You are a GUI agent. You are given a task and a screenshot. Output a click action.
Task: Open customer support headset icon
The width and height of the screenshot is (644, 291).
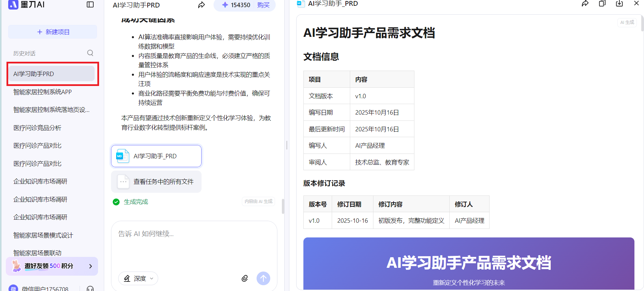pyautogui.click(x=90, y=289)
